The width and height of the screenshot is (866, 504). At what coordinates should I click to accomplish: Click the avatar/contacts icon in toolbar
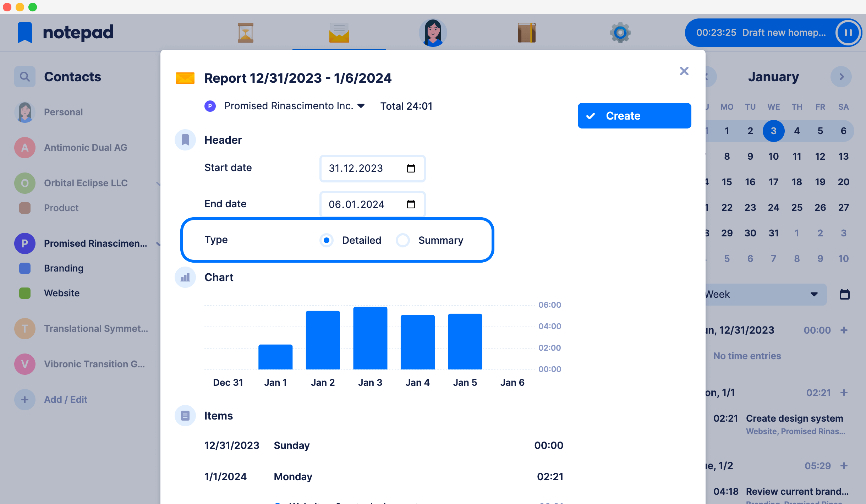pos(432,32)
